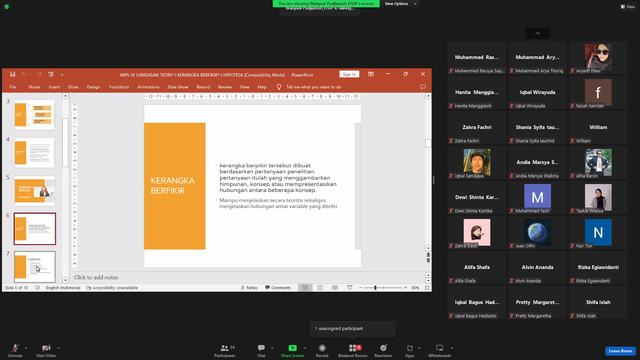Expand chat options arrow
Screen dimensions: 640x360
point(272,348)
